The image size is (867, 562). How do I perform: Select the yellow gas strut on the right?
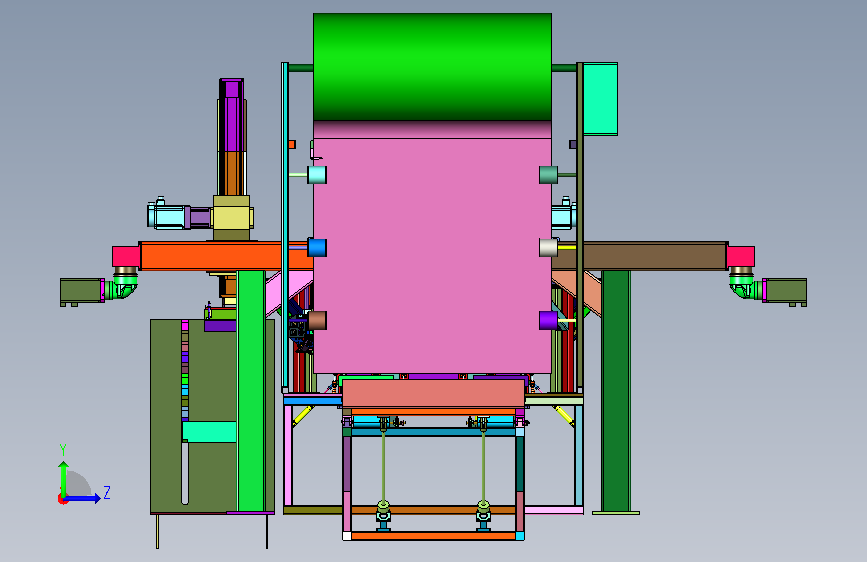564,415
